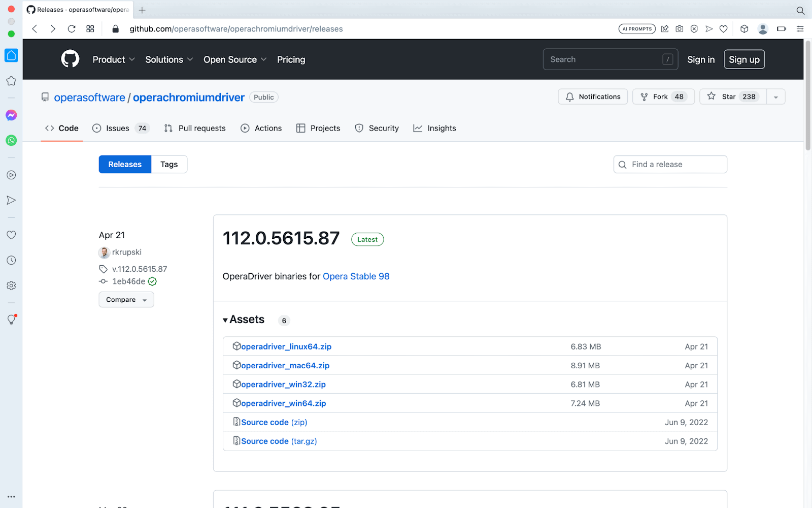
Task: Open the Compare dropdown
Action: (126, 300)
